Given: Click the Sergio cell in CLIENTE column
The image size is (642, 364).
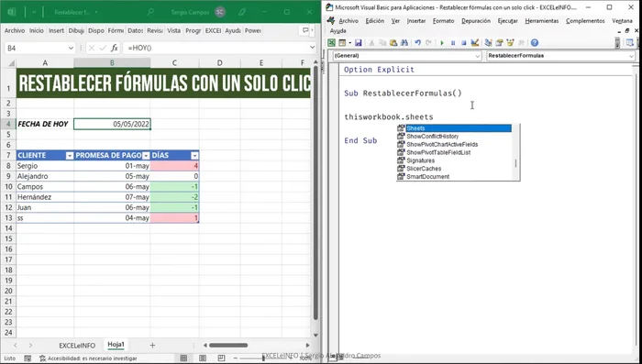Looking at the screenshot, I should 45,166.
